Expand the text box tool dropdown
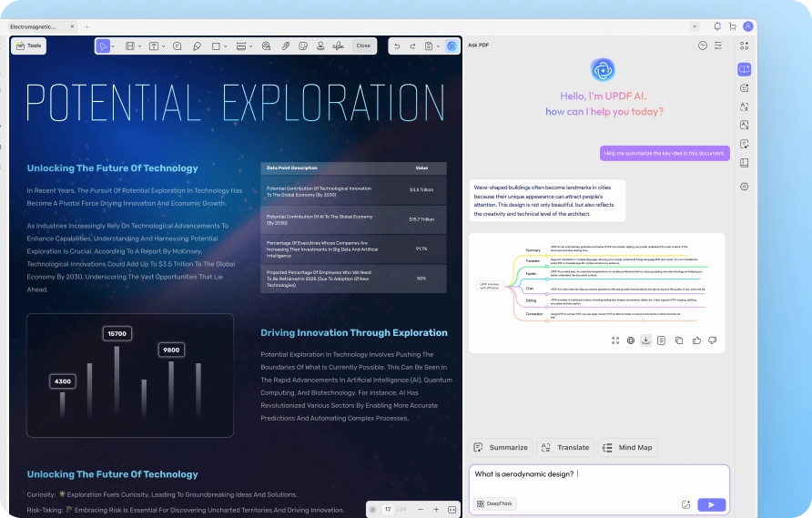 pyautogui.click(x=162, y=46)
